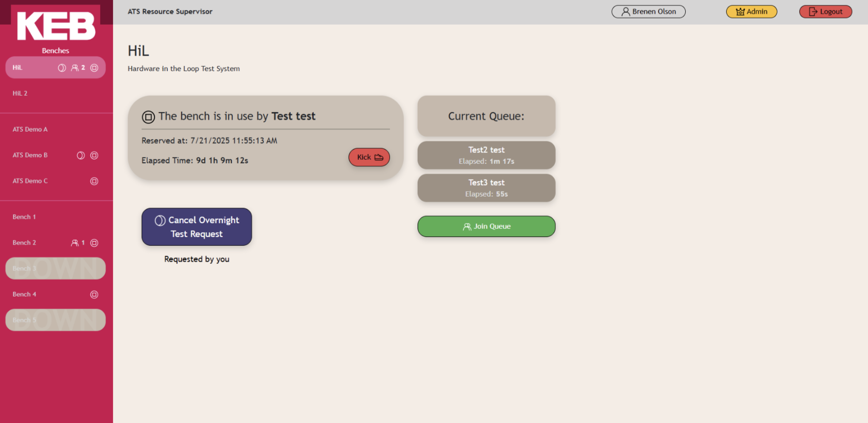Log out of the application
Viewport: 868px width, 423px height.
tap(825, 12)
